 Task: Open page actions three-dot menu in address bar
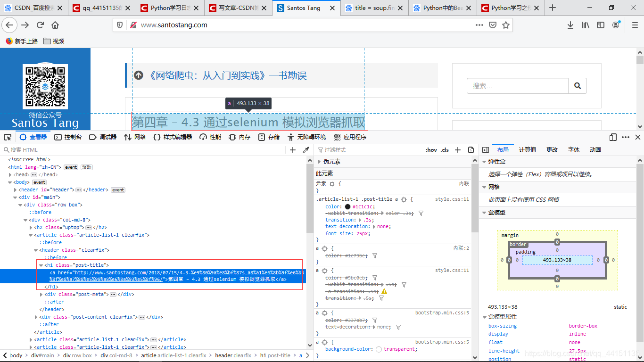click(x=479, y=25)
